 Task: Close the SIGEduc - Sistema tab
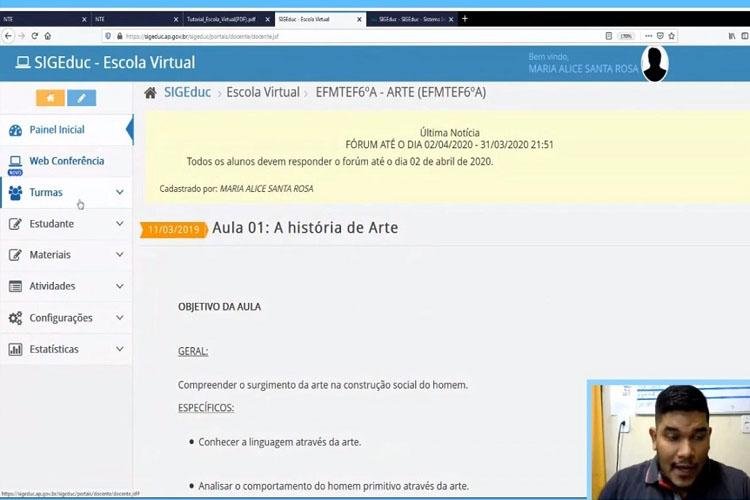451,19
